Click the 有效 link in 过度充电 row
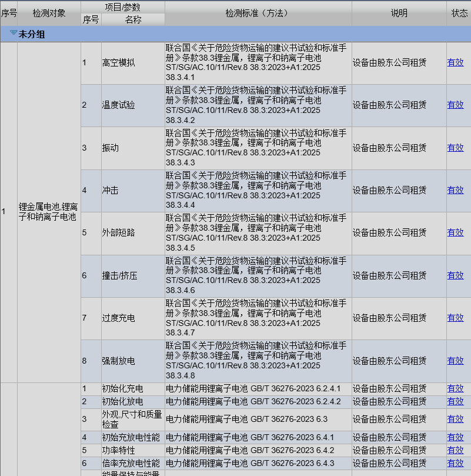 (455, 318)
